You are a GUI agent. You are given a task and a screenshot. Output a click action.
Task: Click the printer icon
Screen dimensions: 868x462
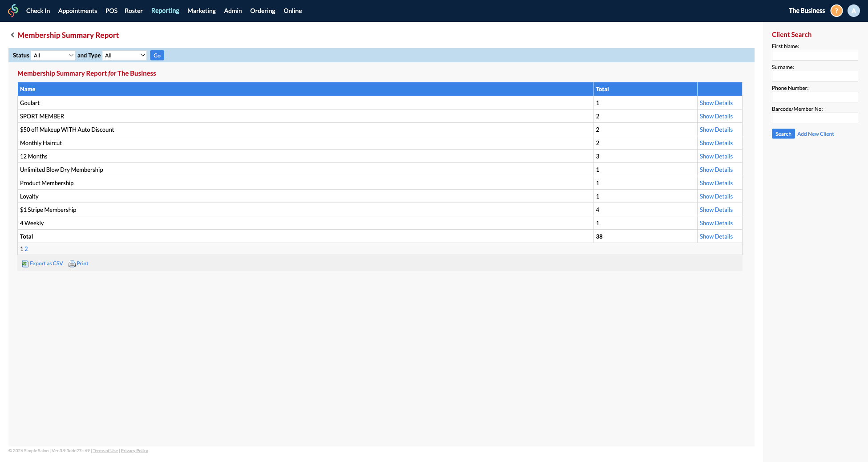tap(72, 264)
